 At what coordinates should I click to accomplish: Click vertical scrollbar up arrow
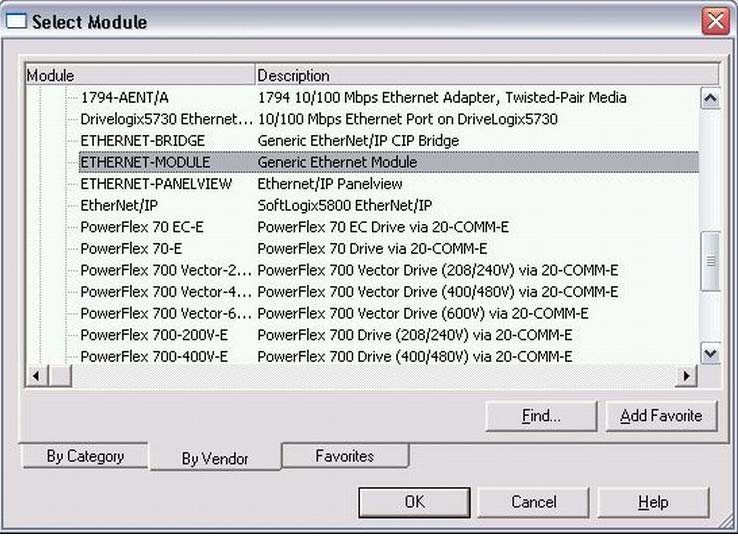710,98
